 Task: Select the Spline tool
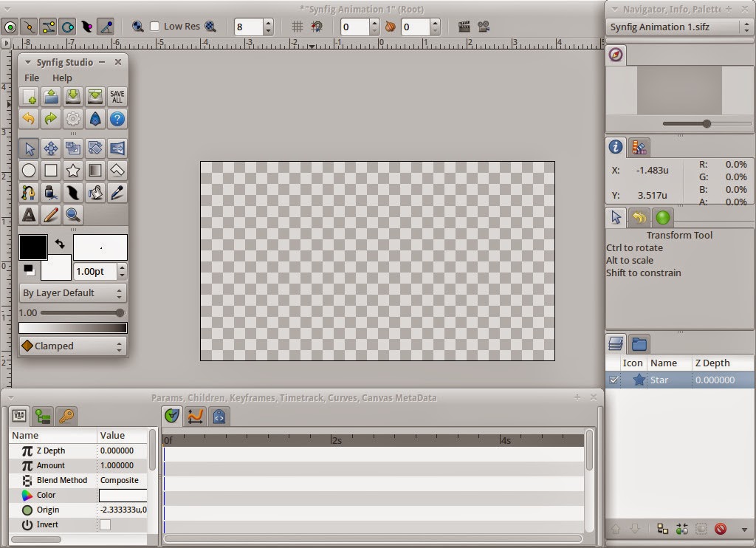[29, 193]
